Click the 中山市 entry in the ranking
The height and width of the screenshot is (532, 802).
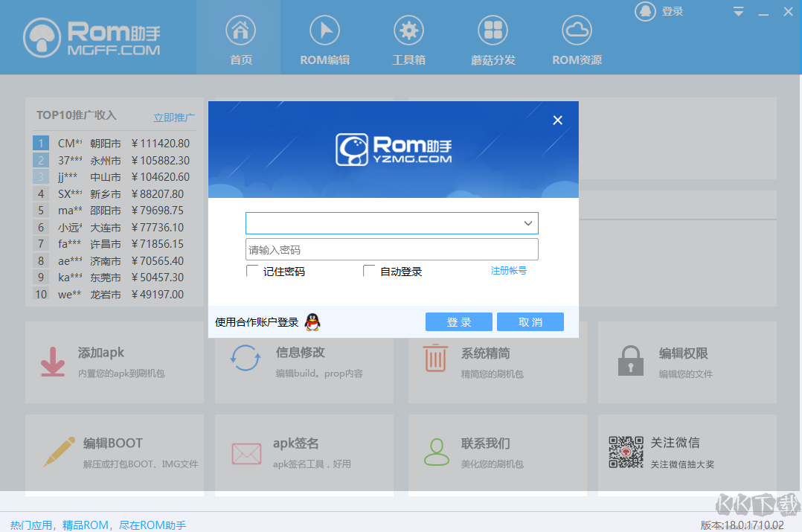pyautogui.click(x=112, y=177)
